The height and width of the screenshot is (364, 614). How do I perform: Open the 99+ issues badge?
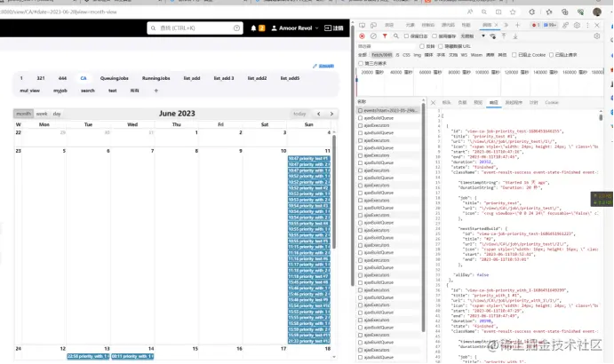tap(550, 25)
